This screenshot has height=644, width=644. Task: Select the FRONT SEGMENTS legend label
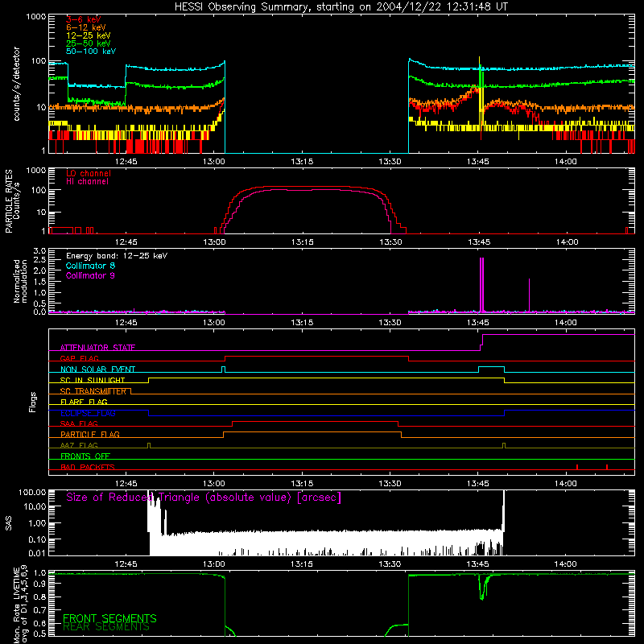tap(109, 618)
